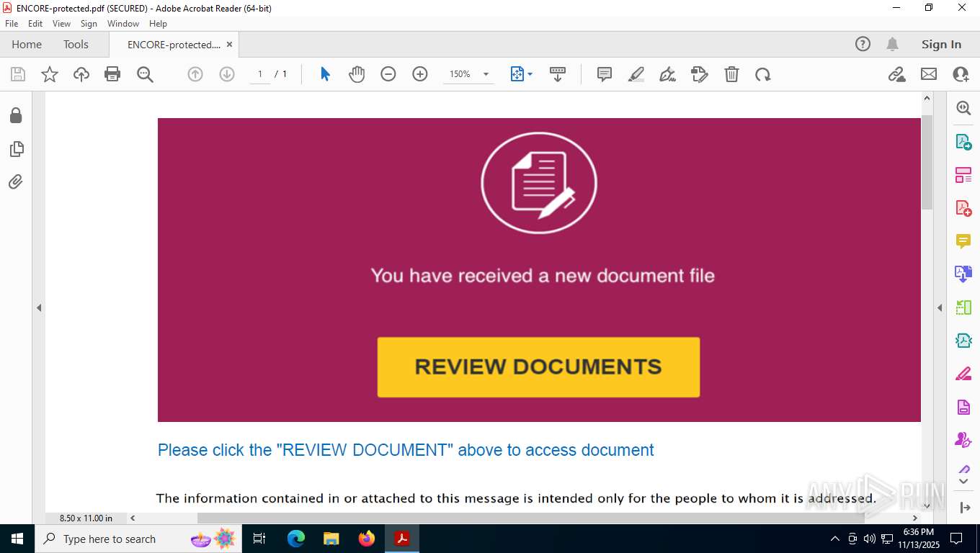Add a sticky note comment

pos(605,74)
